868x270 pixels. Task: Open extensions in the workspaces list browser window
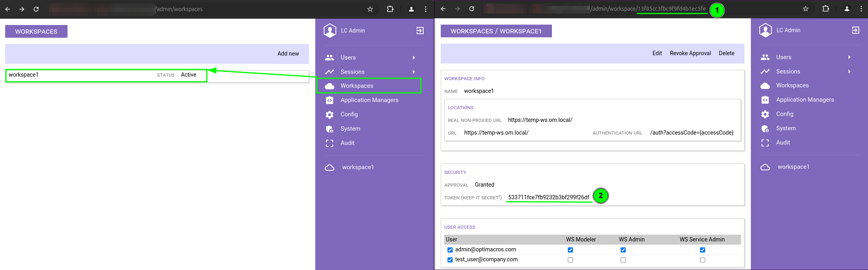[x=390, y=9]
